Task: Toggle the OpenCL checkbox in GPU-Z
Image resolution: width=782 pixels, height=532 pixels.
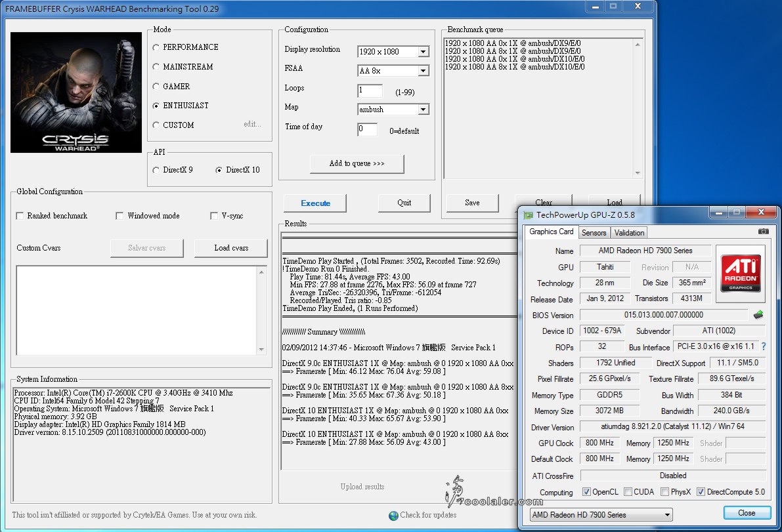Action: click(x=586, y=491)
